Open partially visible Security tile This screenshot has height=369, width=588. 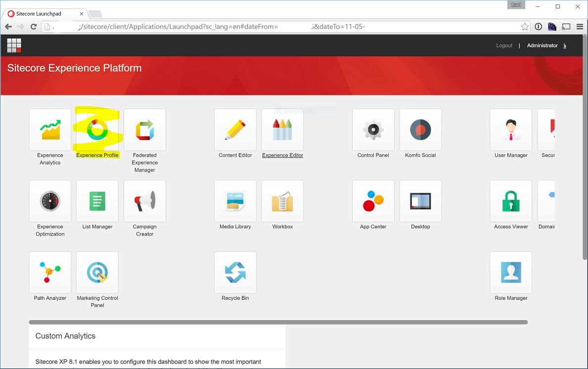(546, 129)
